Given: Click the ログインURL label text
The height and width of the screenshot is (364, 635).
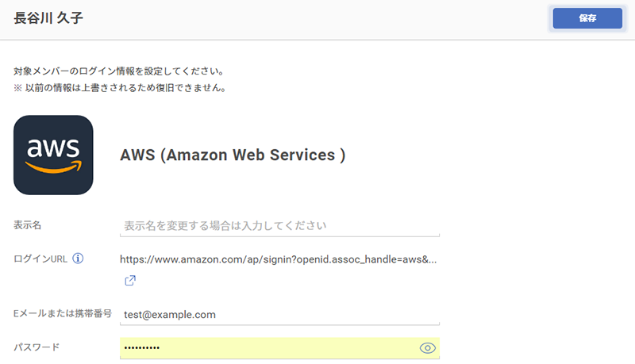Looking at the screenshot, I should (x=40, y=259).
